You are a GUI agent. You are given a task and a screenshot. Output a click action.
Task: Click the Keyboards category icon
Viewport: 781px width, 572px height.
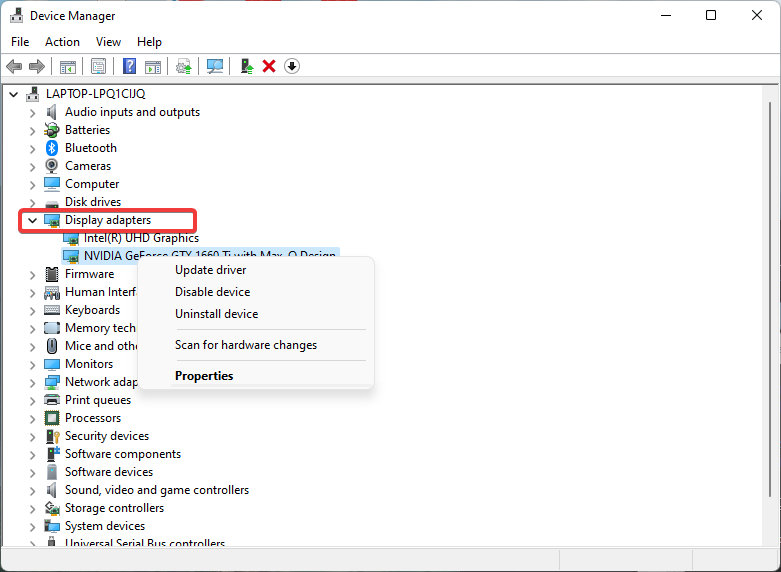(x=52, y=310)
